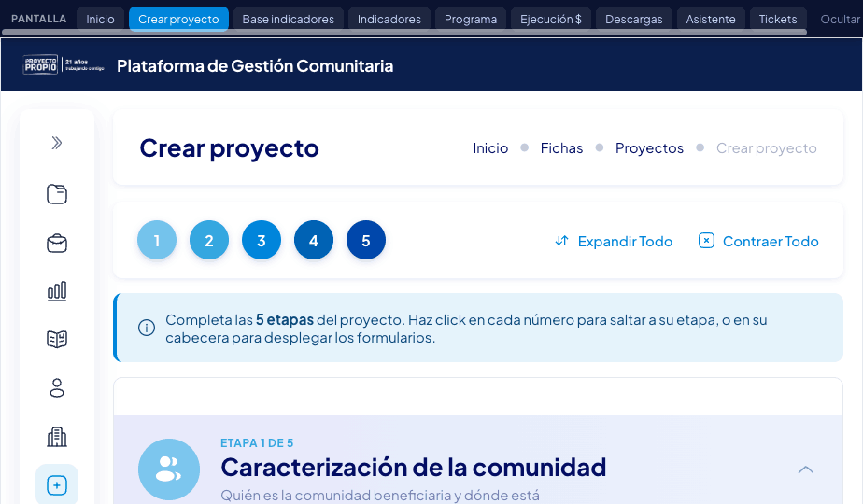The image size is (863, 504).
Task: Open the Asistente tab
Action: coord(711,20)
